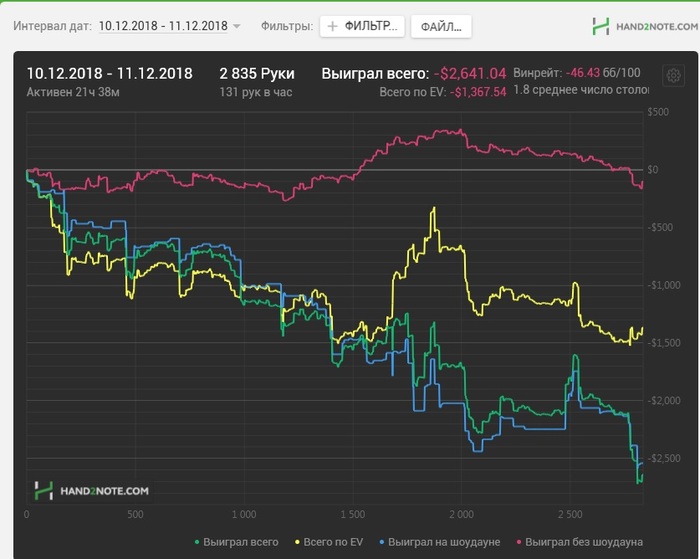Toggle the red 'Выиграл без шоудауна' legend dot

coord(518,542)
